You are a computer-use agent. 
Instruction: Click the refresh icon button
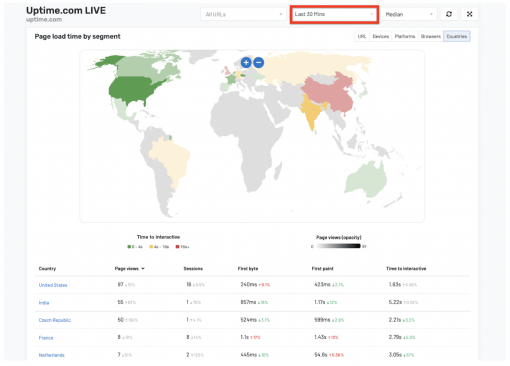pos(449,14)
